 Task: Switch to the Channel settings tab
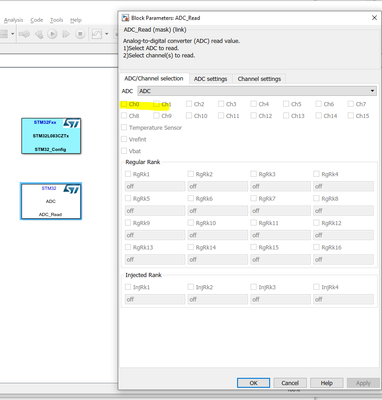click(259, 79)
